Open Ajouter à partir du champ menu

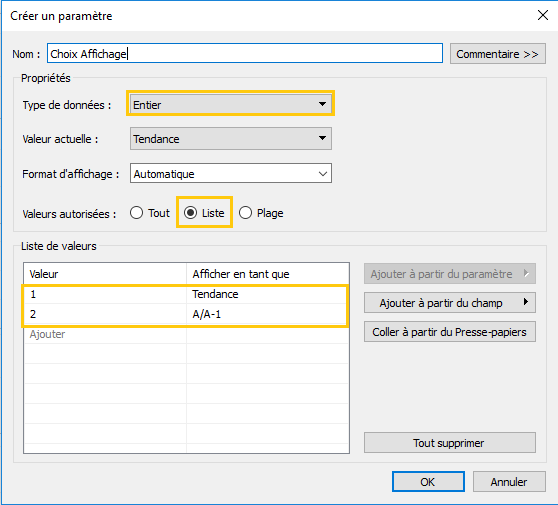[449, 303]
